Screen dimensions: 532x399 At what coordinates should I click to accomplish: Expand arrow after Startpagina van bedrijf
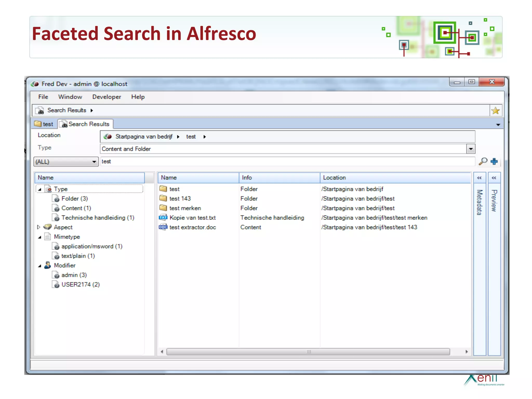coord(178,137)
